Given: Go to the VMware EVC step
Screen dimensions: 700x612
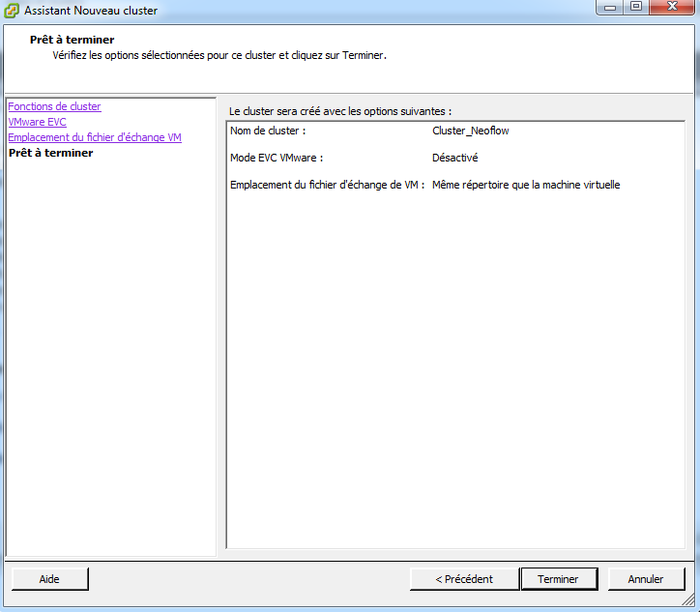Looking at the screenshot, I should point(37,122).
